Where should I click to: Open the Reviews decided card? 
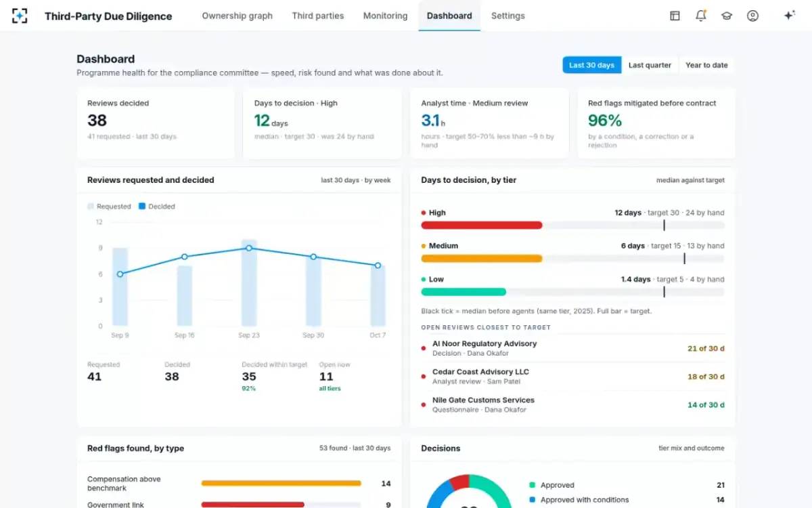pos(156,123)
